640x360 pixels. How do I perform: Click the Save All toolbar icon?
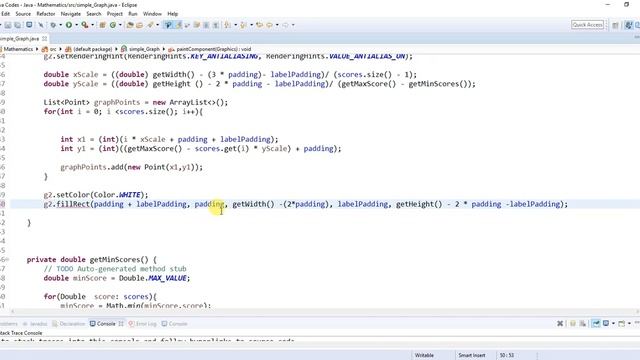point(18,25)
